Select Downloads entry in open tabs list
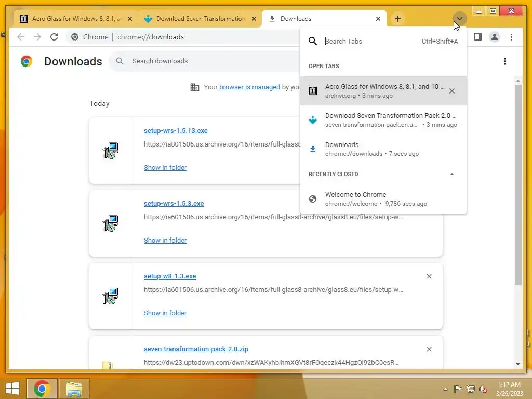The image size is (532, 399). [x=383, y=149]
